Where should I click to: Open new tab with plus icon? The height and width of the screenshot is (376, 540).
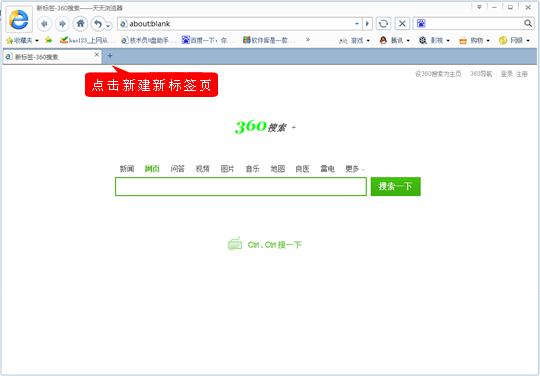[110, 56]
